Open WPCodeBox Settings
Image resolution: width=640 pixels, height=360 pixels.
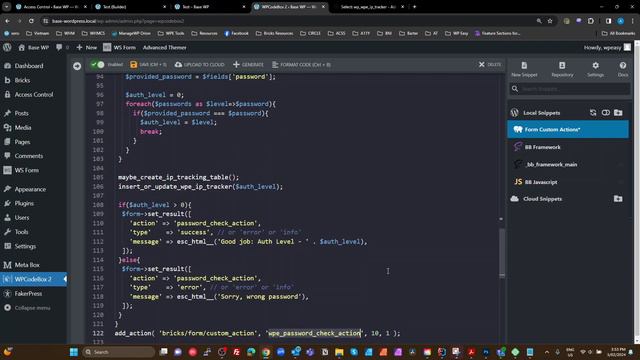pos(596,69)
